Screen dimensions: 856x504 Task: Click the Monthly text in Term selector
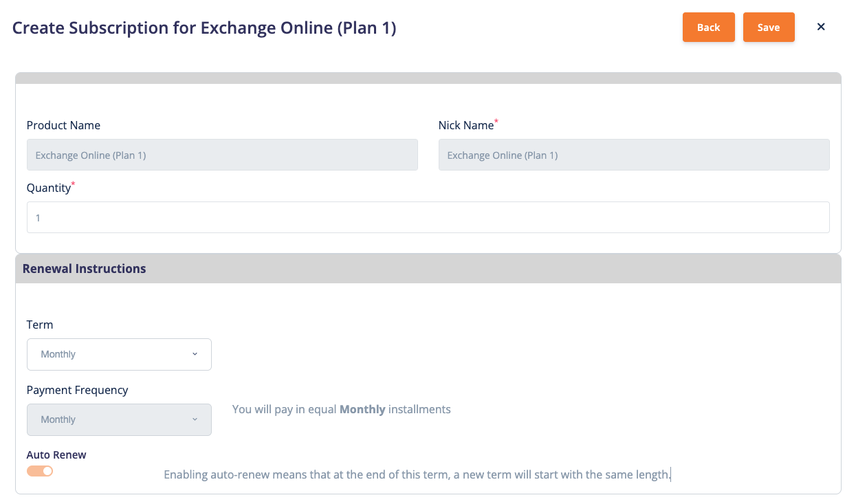coord(58,353)
